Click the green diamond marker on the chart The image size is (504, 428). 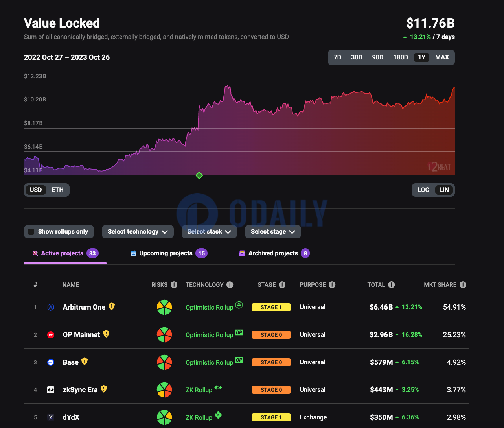[199, 175]
